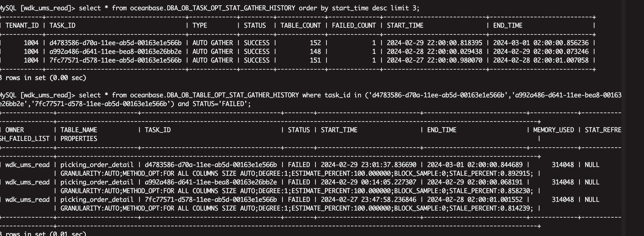This screenshot has height=236, width=644.
Task: Select end time 2024-03-01 02:00:00.856236
Action: pos(540,43)
